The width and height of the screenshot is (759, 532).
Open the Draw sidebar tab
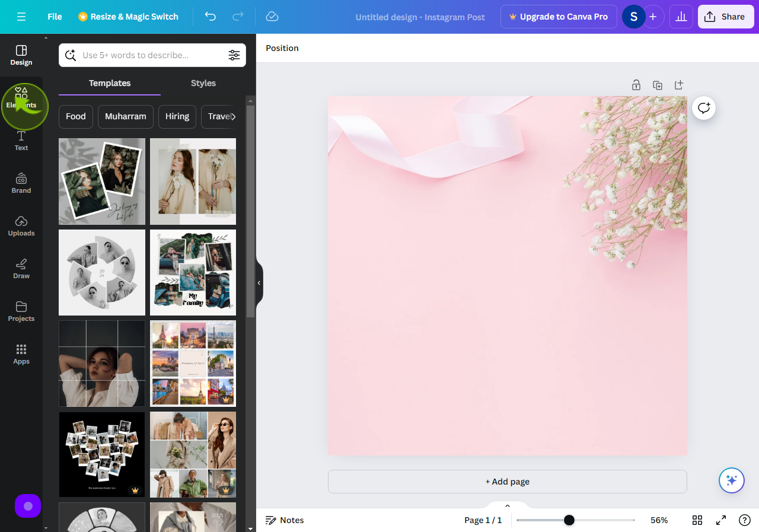click(x=21, y=269)
